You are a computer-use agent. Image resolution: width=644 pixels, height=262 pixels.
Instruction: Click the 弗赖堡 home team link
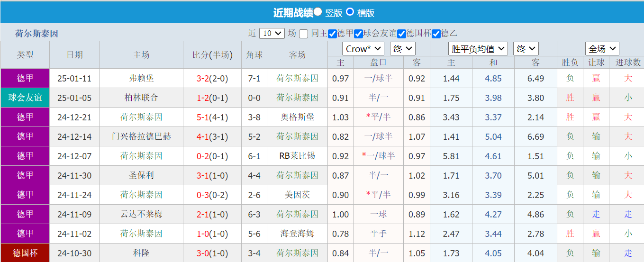141,78
